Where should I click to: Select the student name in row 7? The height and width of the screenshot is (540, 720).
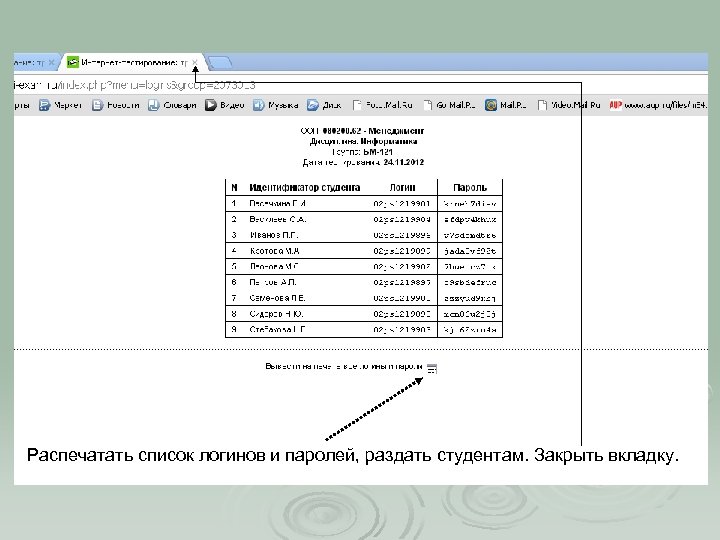pos(277,298)
